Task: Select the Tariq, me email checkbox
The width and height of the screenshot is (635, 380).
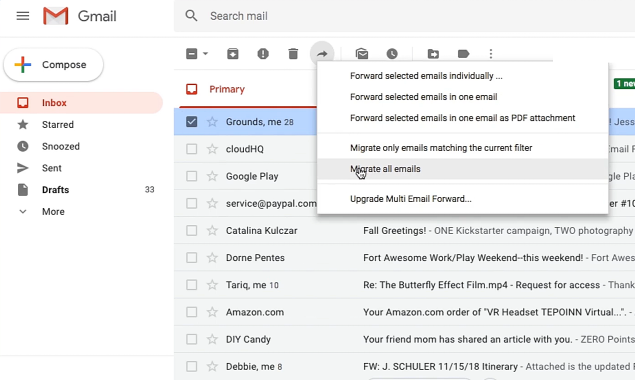Action: [x=192, y=285]
